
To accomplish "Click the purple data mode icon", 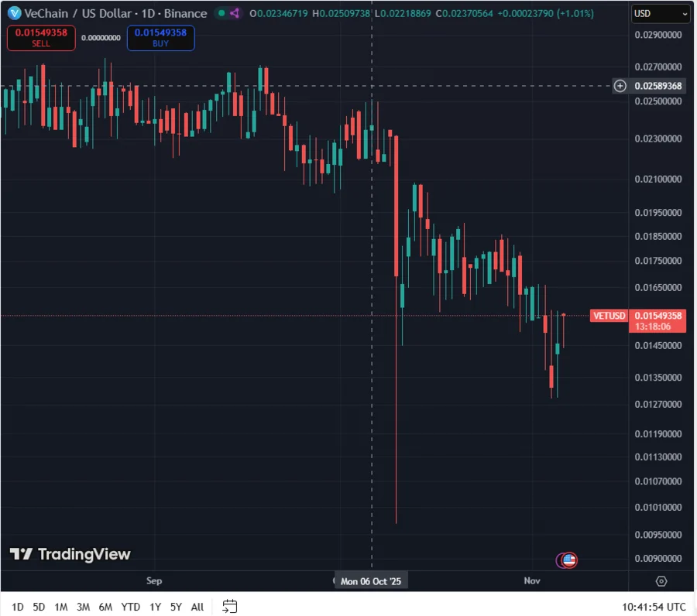I will tap(235, 13).
